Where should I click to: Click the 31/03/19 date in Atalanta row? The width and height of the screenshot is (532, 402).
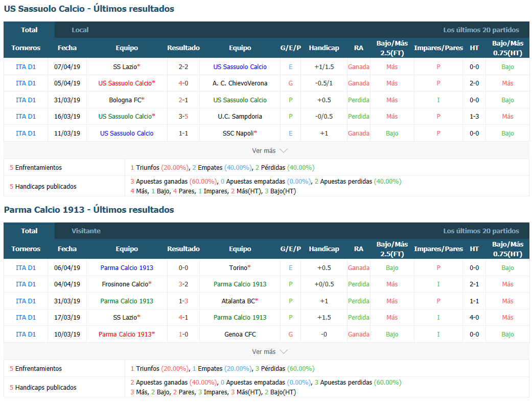point(67,301)
